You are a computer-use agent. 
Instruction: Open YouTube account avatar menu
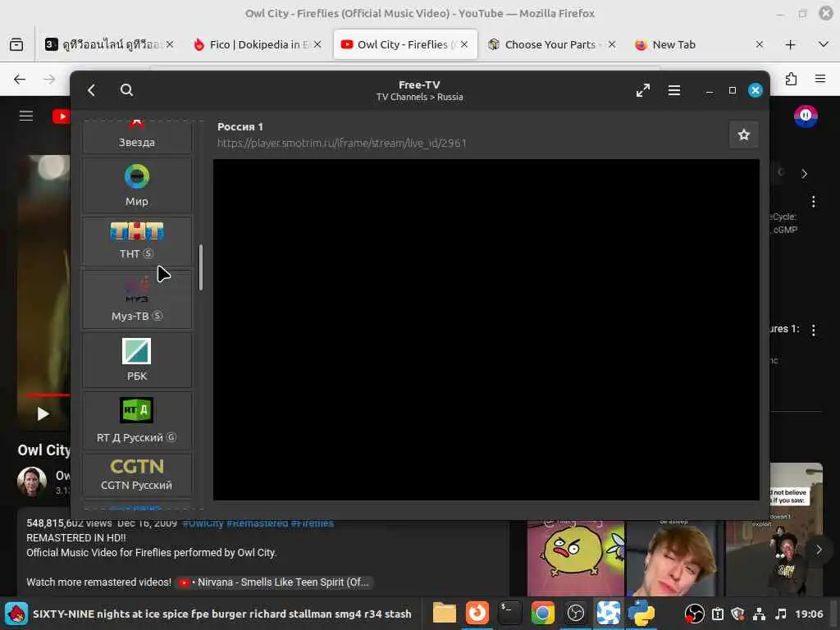coord(806,116)
